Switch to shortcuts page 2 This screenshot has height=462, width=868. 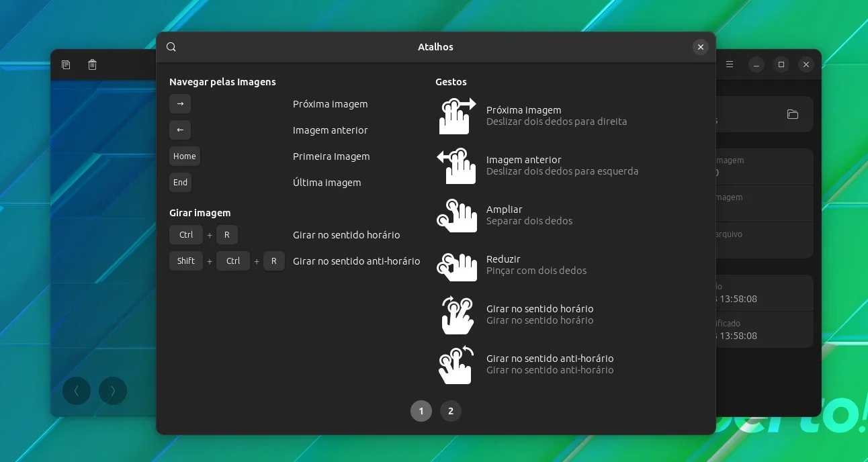tap(451, 411)
